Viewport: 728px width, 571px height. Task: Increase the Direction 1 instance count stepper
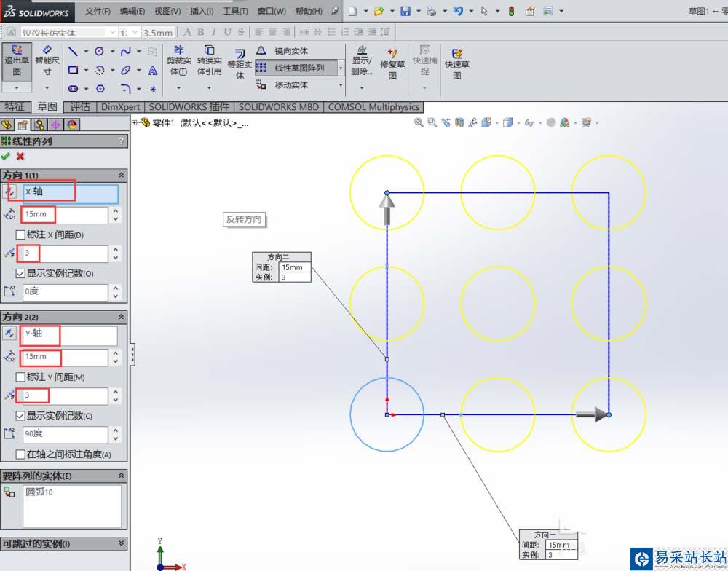[116, 250]
